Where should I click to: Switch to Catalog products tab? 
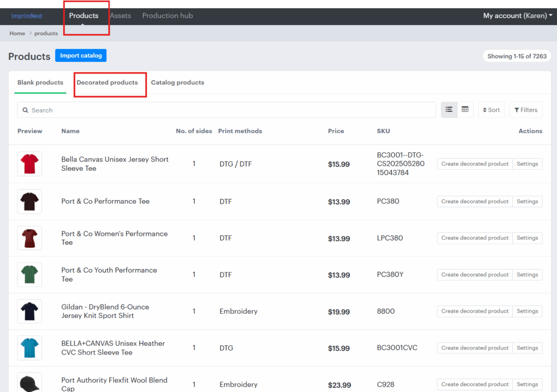[177, 83]
